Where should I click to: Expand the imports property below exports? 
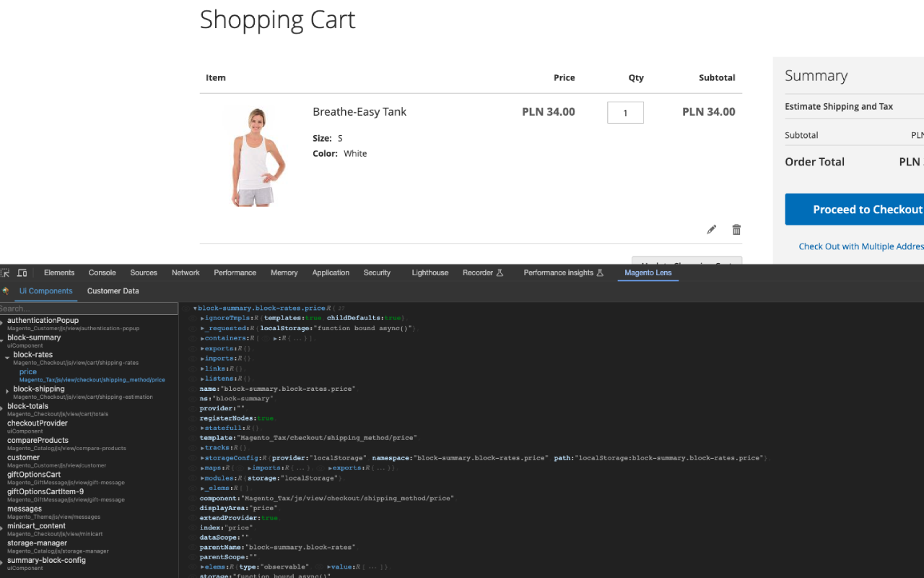202,358
